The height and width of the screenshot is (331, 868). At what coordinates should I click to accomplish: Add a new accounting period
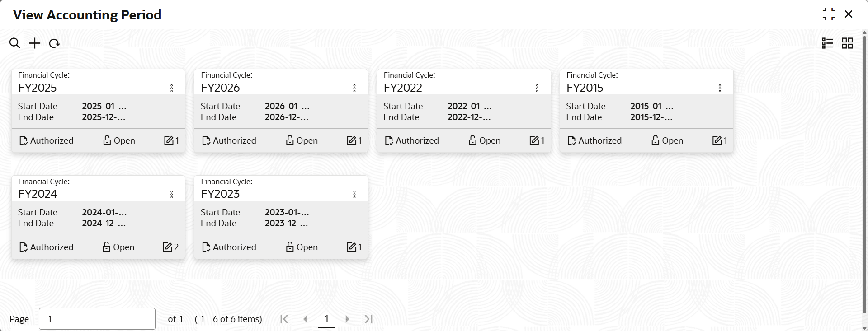[34, 43]
